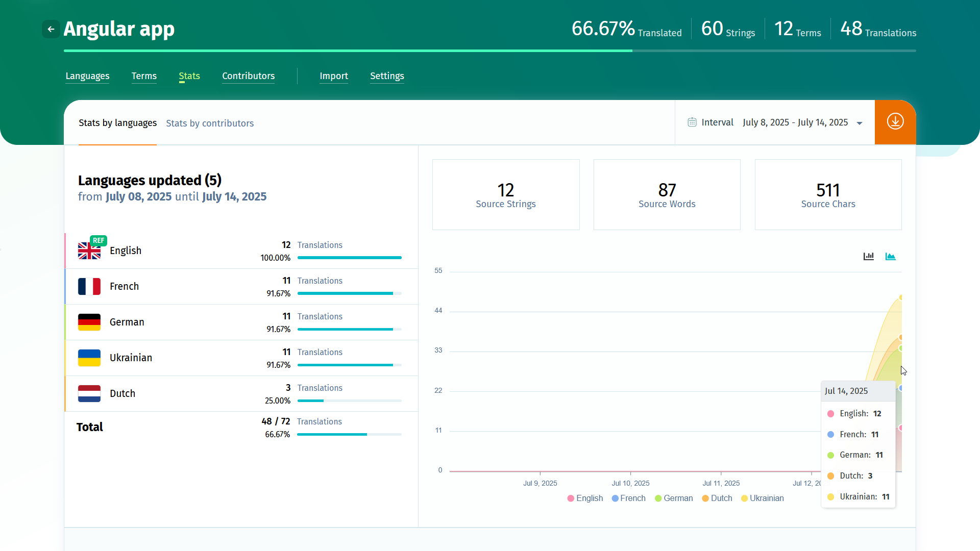Image resolution: width=980 pixels, height=551 pixels.
Task: Open project Settings
Action: 387,76
